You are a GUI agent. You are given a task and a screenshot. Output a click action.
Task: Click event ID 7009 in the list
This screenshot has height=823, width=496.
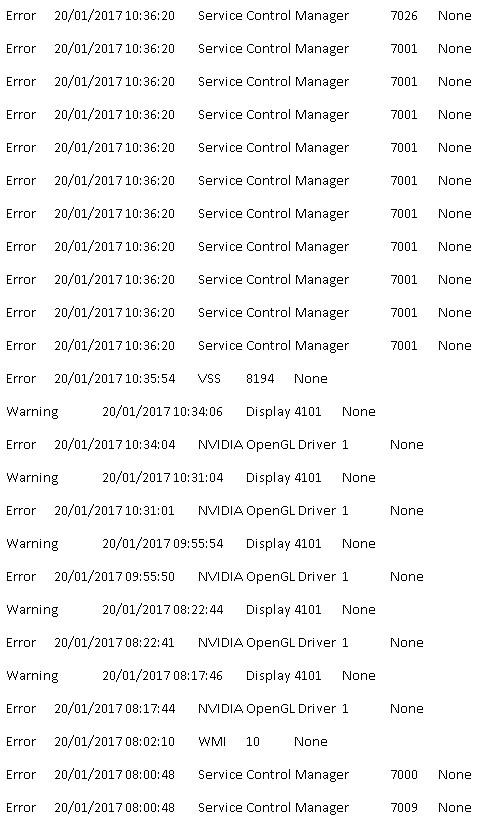(x=404, y=808)
